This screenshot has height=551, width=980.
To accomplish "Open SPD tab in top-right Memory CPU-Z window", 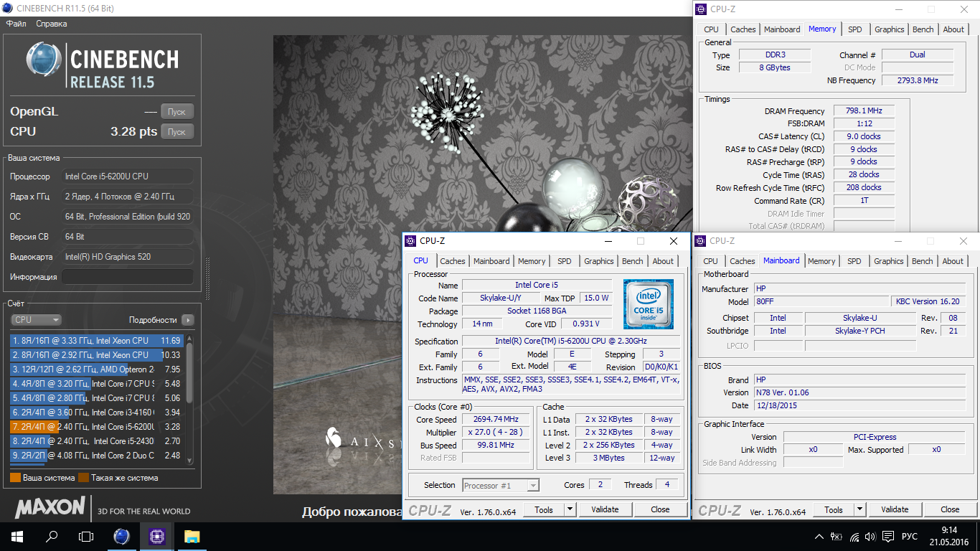I will 855,29.
